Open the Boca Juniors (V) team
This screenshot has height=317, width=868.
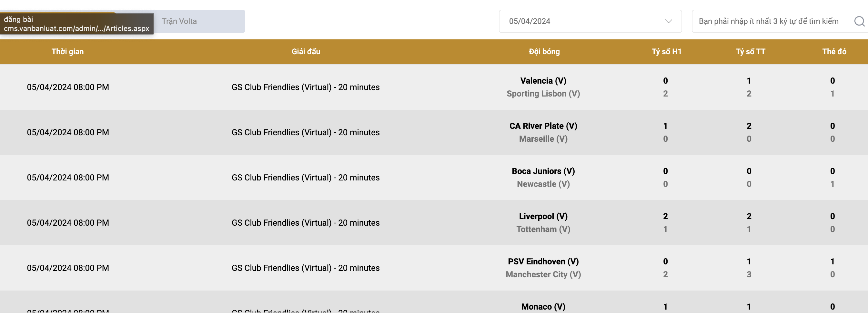pos(543,171)
